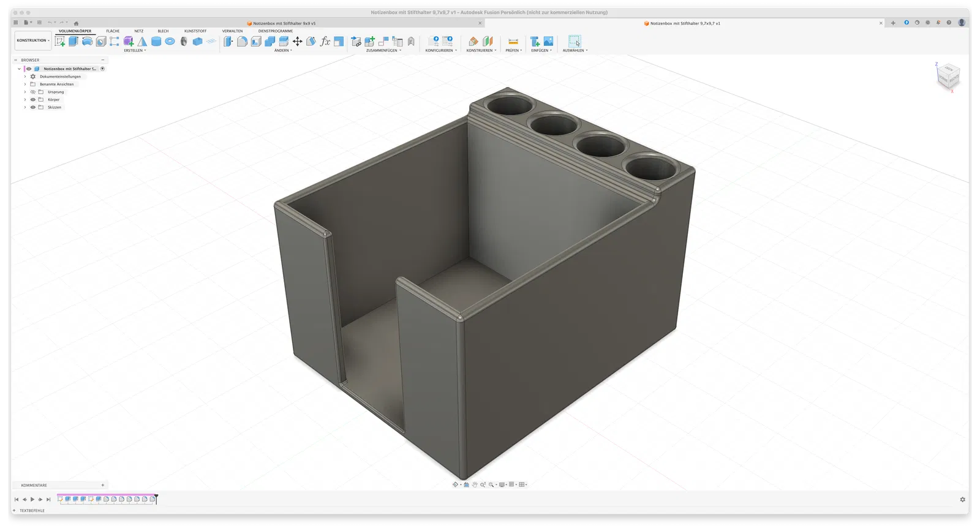Collapse the root Notizenbox component tree
The image size is (980, 528).
[x=19, y=69]
